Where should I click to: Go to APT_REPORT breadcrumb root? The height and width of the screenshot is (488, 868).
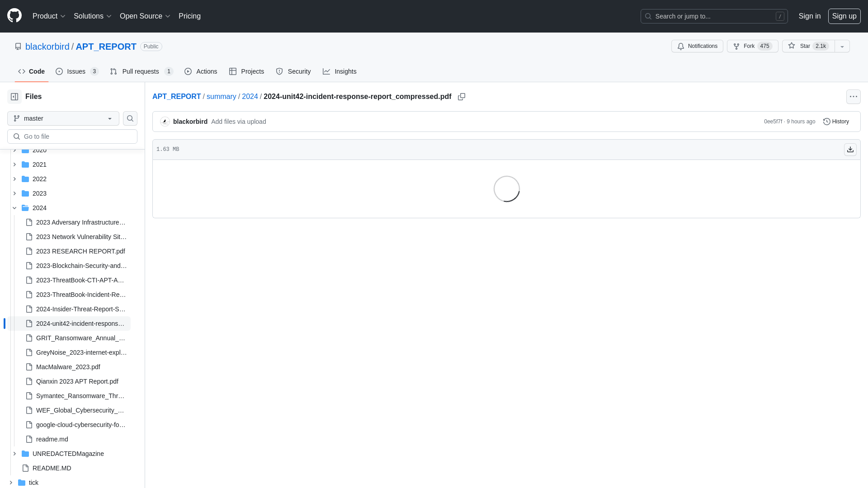click(x=176, y=97)
